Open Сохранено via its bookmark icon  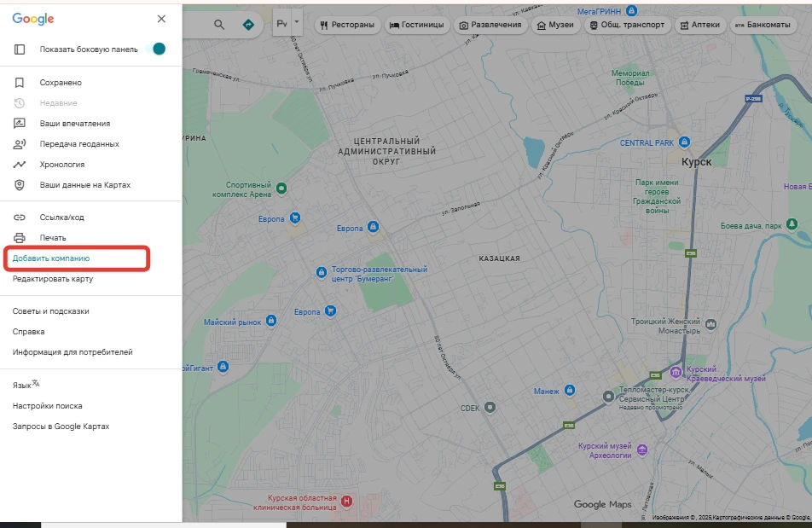pos(18,82)
